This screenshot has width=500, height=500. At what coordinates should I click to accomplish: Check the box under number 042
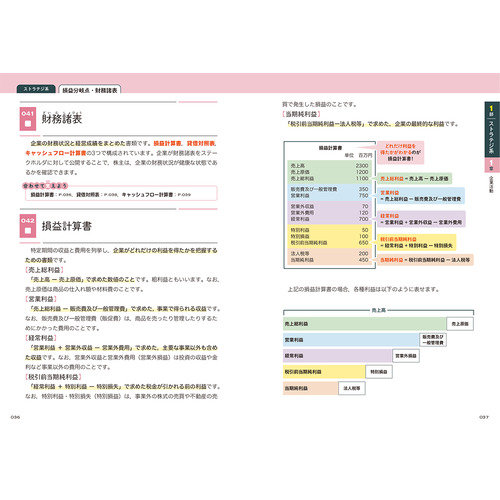pos(28,230)
